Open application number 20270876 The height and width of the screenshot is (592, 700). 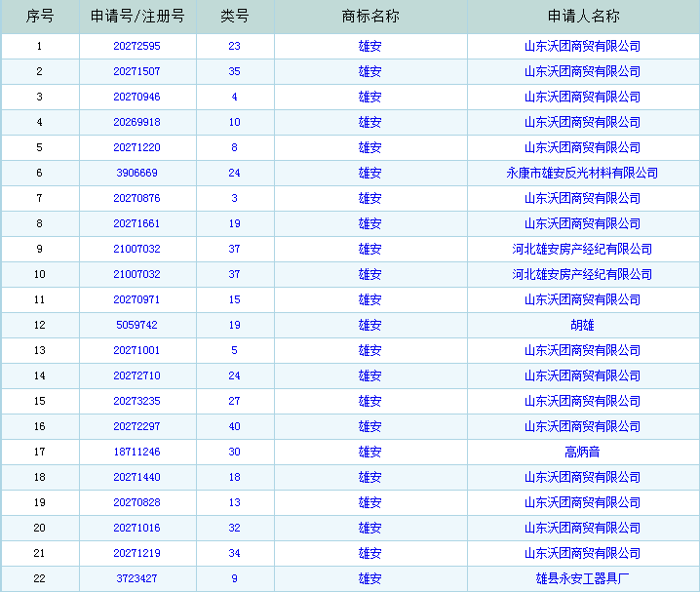[x=136, y=198]
